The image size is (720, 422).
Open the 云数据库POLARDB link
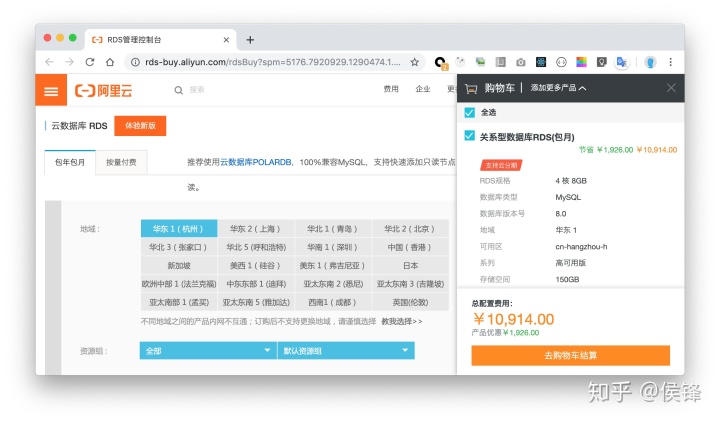(x=256, y=162)
